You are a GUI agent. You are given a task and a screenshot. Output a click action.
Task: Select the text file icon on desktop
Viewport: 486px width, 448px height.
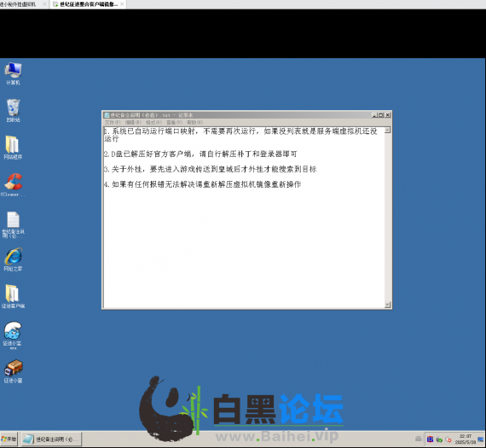[13, 224]
